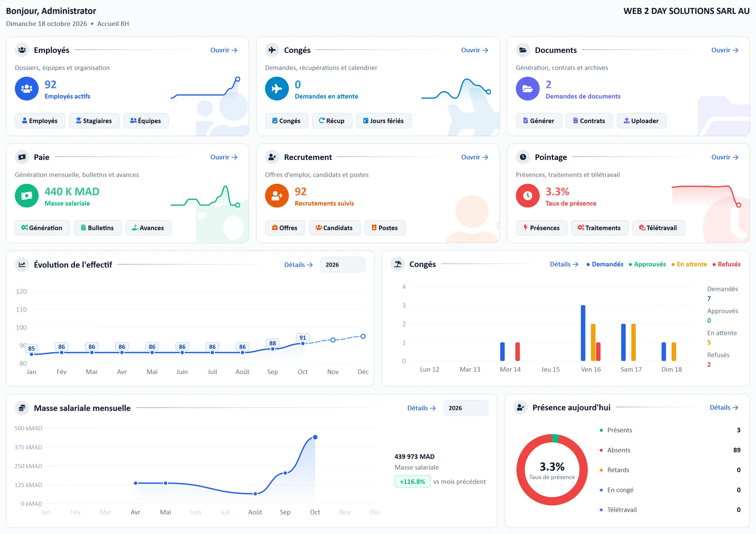Click the Absents row in presence list
The image size is (756, 534).
(x=670, y=450)
